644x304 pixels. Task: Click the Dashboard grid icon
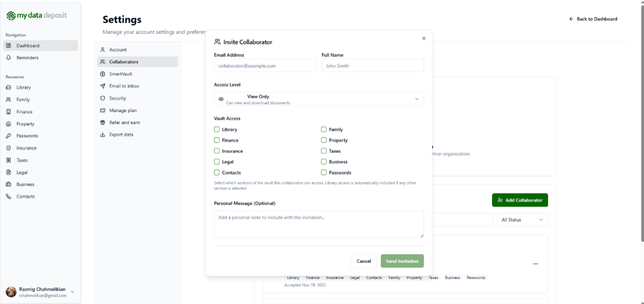(9, 46)
